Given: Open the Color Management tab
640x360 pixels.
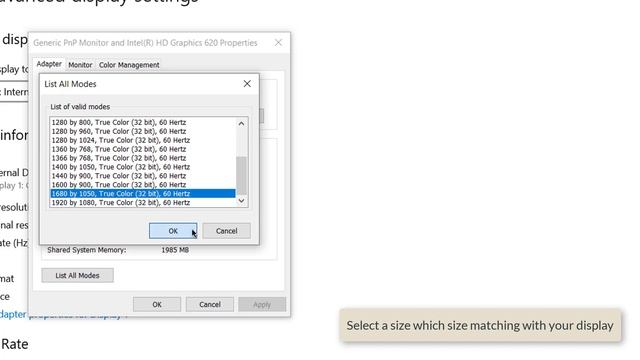Looking at the screenshot, I should click(129, 65).
